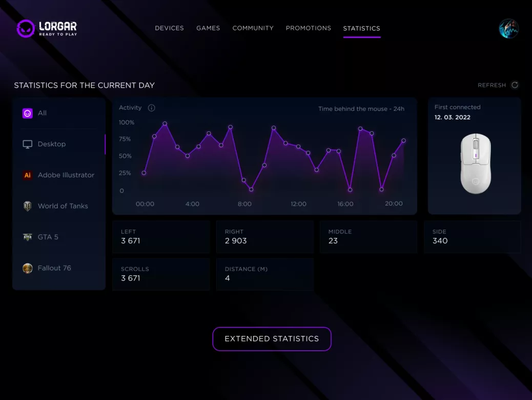Click the white mouse device image
Viewport: 532px width, 400px height.
coord(476,164)
